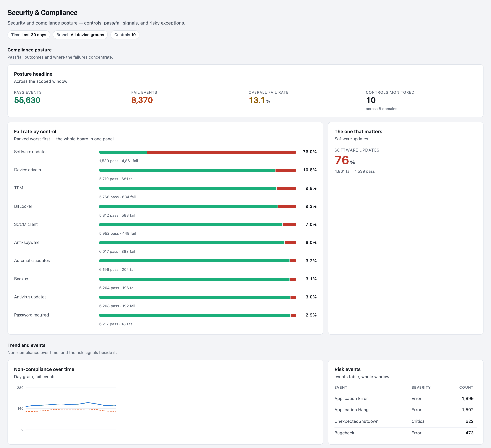Select the Application Hang row

[x=406, y=410]
